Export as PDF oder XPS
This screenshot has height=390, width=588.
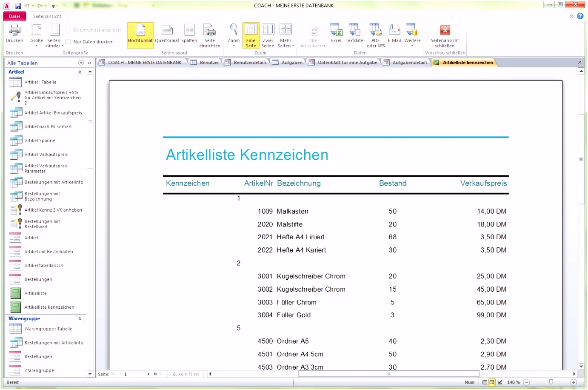pos(376,35)
